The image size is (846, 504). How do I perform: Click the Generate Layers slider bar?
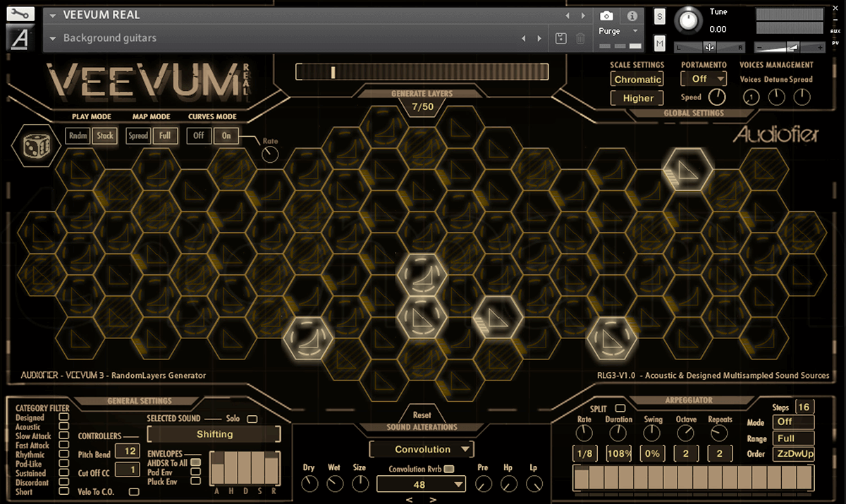[x=422, y=72]
